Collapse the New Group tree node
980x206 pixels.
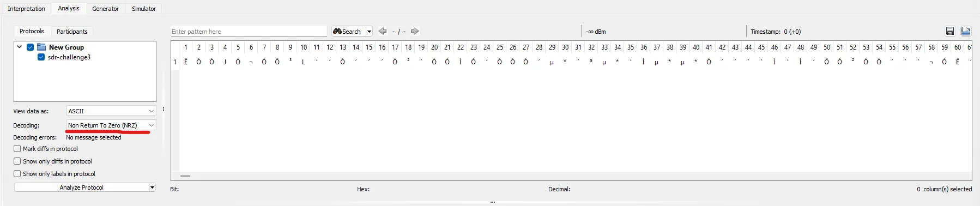20,47
